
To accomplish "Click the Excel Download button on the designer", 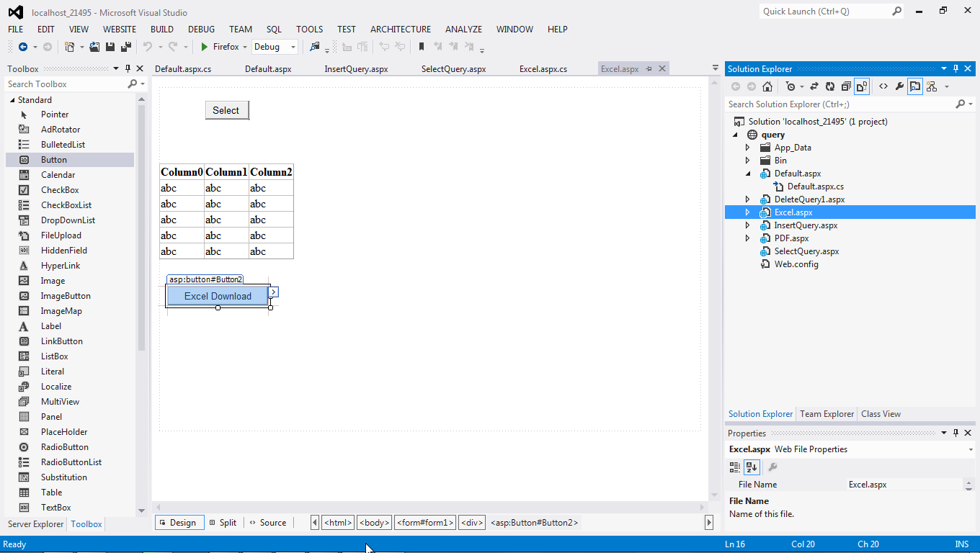I will click(217, 295).
